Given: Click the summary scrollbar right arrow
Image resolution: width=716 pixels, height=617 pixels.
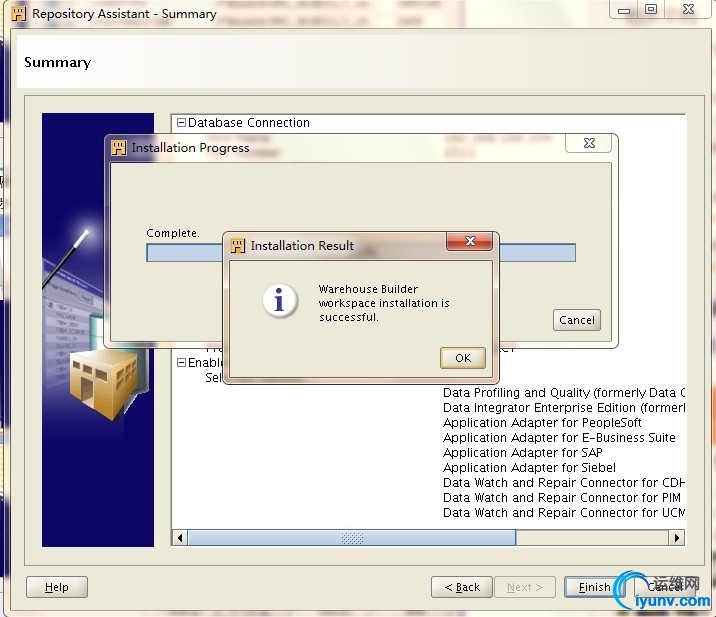Looking at the screenshot, I should coord(677,538).
